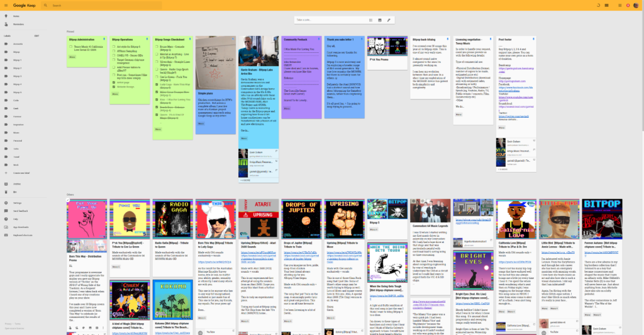This screenshot has height=335, width=644.
Task: Check 'Tency Music #1 California Love' item
Action: click(x=71, y=47)
